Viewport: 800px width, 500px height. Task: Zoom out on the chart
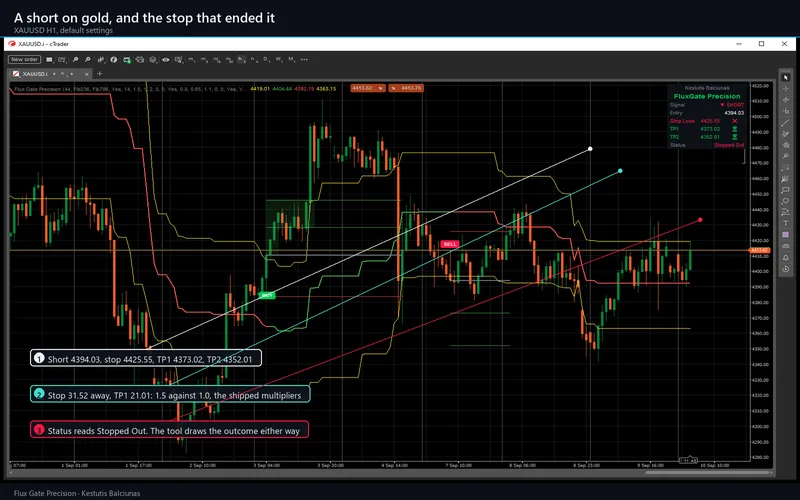(87, 59)
